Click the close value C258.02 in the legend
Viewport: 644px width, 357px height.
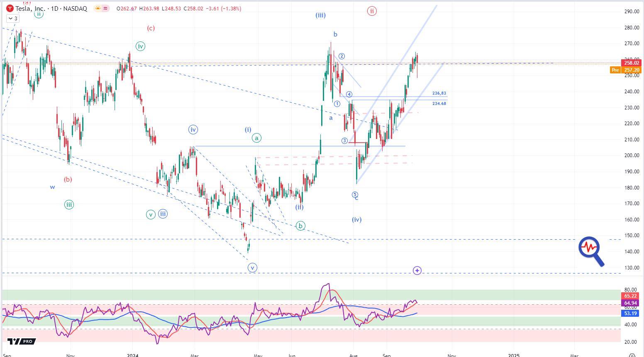tap(193, 9)
